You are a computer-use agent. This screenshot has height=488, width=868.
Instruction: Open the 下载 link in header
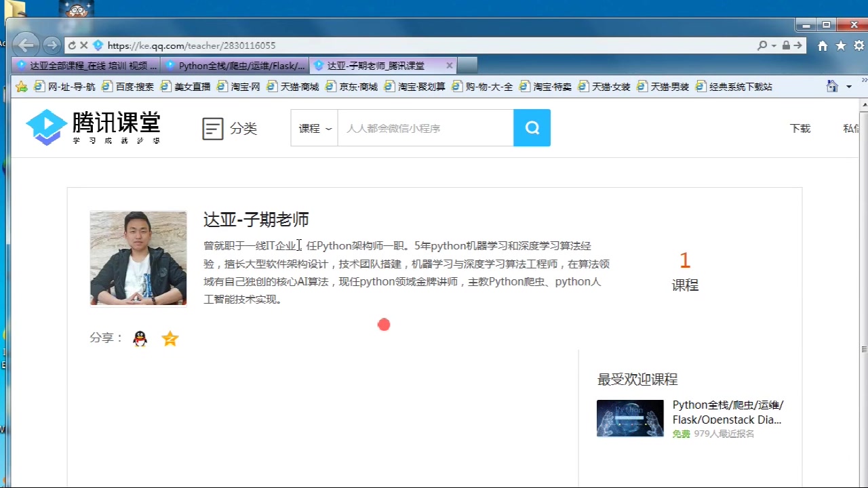click(x=800, y=128)
